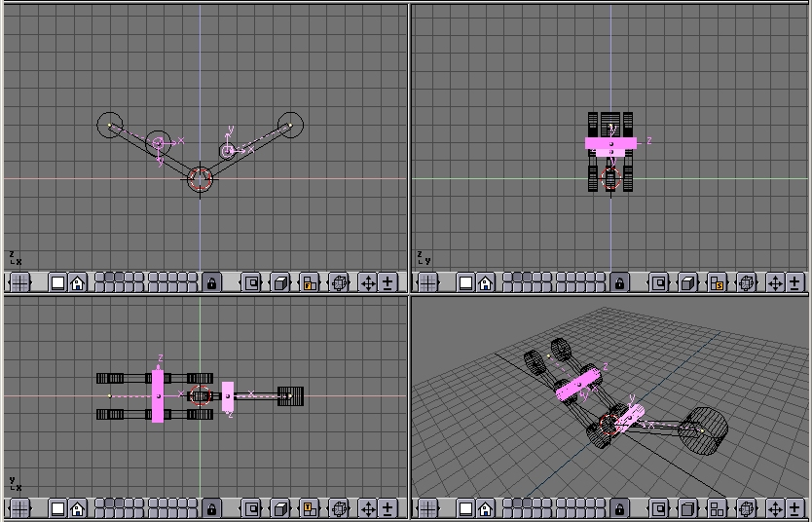Image resolution: width=812 pixels, height=522 pixels.
Task: Click the translate view arrows in top-left header
Action: click(x=368, y=282)
